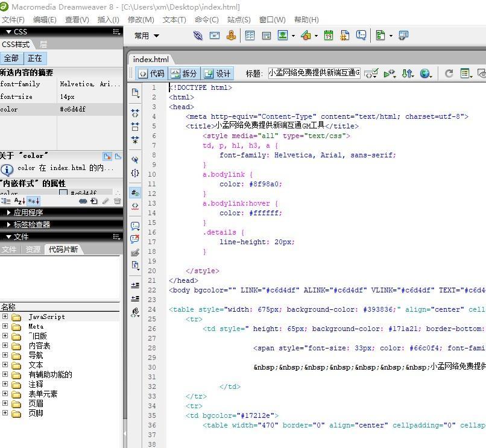Viewport: 486px width, 448px height.
Task: Switch to Split view mode
Action: pos(184,74)
